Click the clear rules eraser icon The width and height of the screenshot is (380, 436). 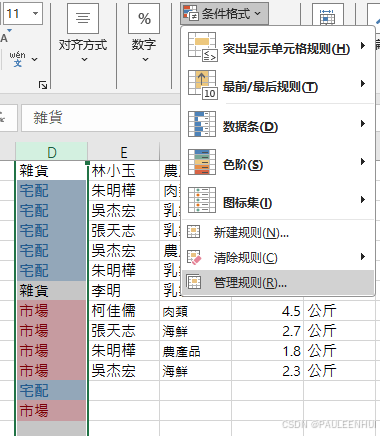[x=194, y=257]
